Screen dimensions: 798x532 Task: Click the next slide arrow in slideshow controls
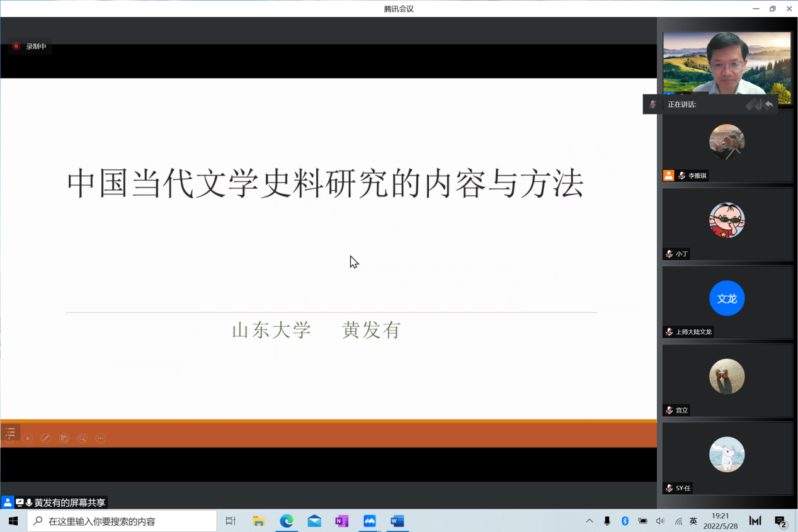(28, 438)
